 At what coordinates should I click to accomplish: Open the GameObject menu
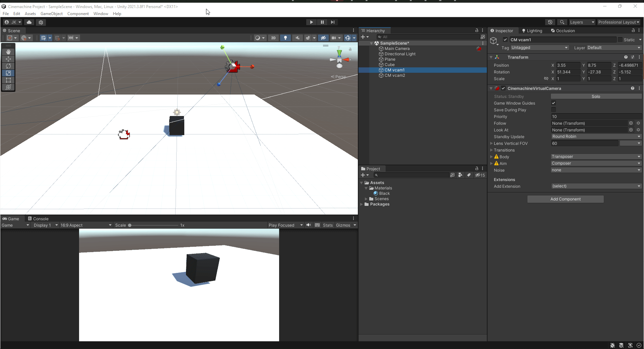coord(52,14)
